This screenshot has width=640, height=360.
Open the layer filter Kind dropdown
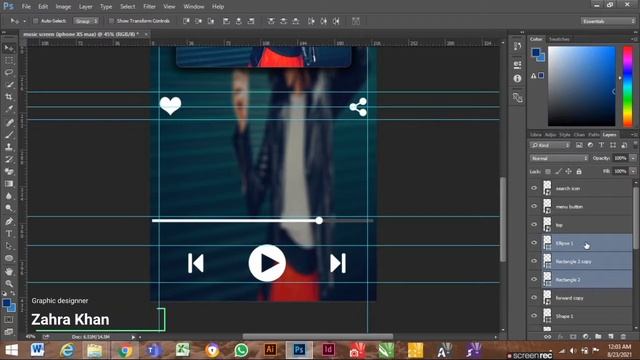coord(550,145)
